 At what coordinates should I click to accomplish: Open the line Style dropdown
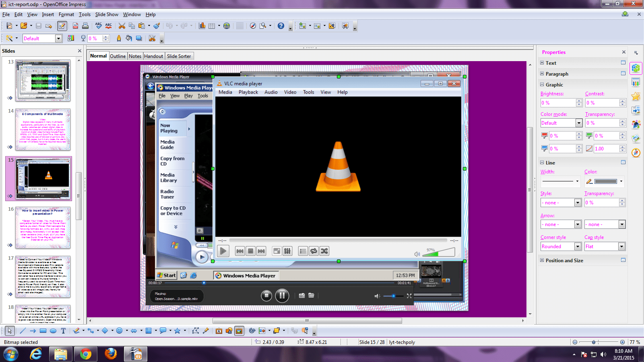(x=578, y=203)
